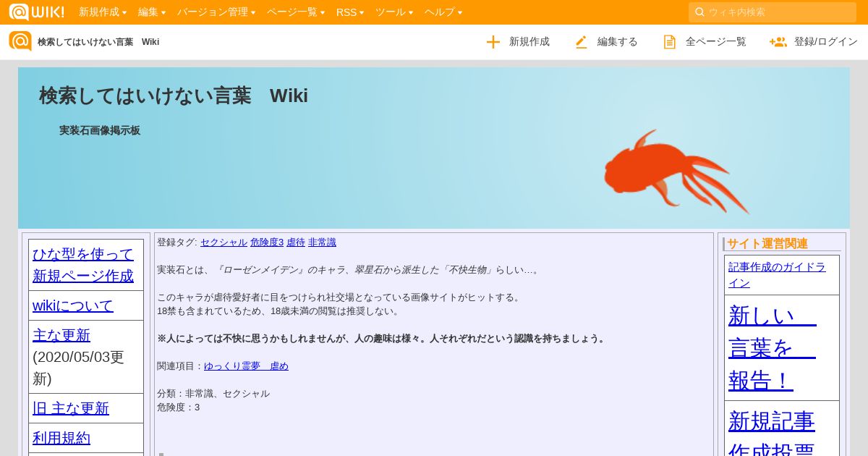Open the 新規作成 dropdown in top bar

[103, 12]
